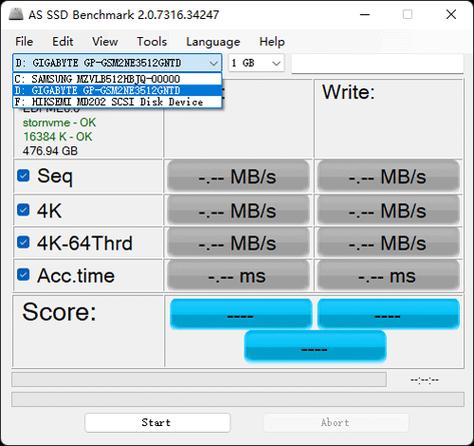Screen dimensions: 474x446
Task: Open the Help menu
Action: coord(272,42)
